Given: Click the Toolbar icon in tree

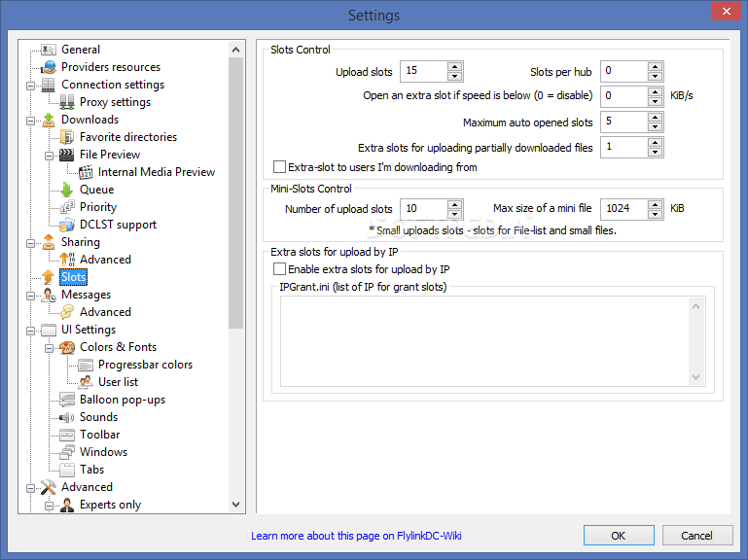Looking at the screenshot, I should point(67,435).
